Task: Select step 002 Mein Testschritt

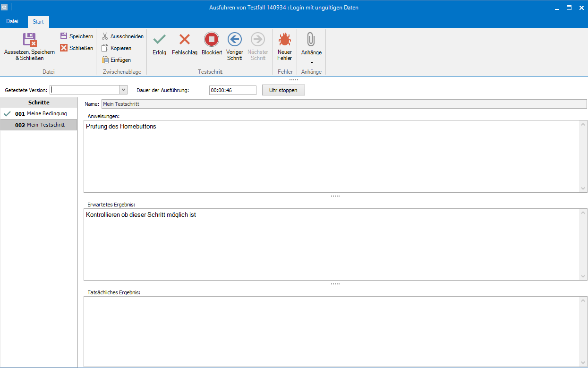Action: point(41,125)
